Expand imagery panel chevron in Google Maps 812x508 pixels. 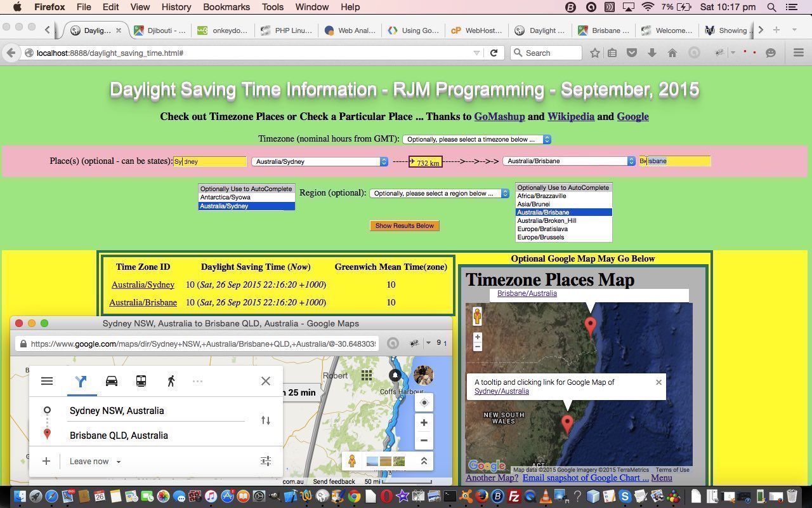click(424, 461)
